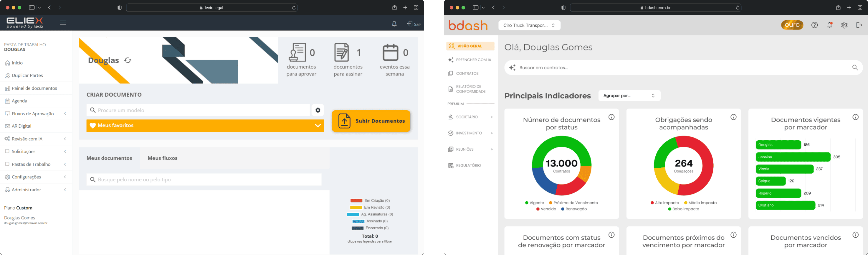Click the Janaina bar in the marcador chart
This screenshot has width=868, height=255.
tap(793, 157)
